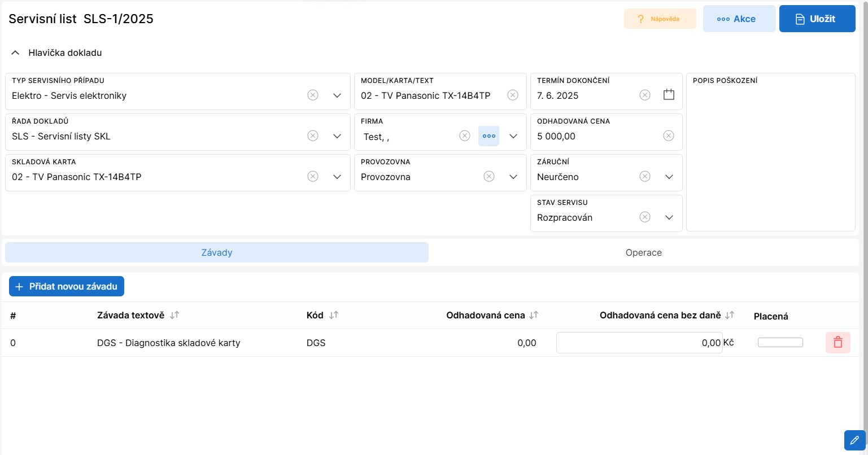Open the Stav servisu dropdown
Viewport: 868px width, 455px height.
pyautogui.click(x=669, y=217)
